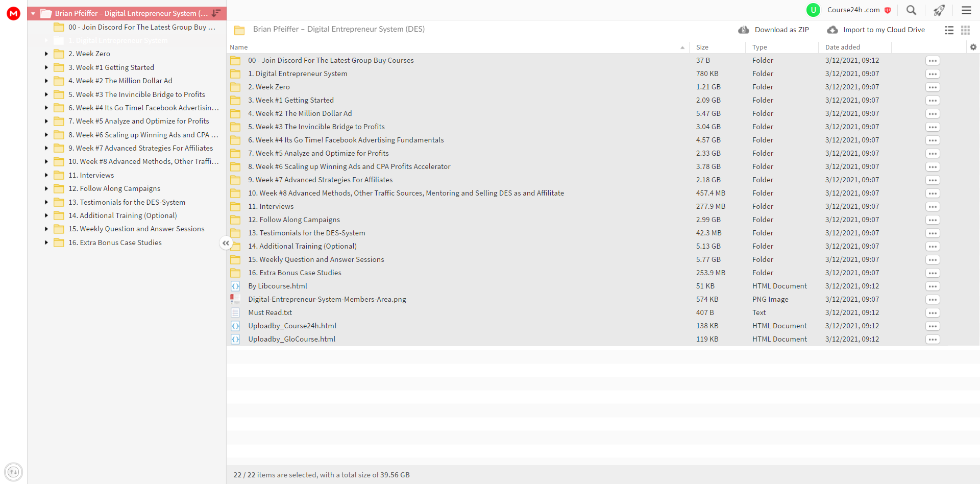Open the search magnifier icon

click(911, 10)
